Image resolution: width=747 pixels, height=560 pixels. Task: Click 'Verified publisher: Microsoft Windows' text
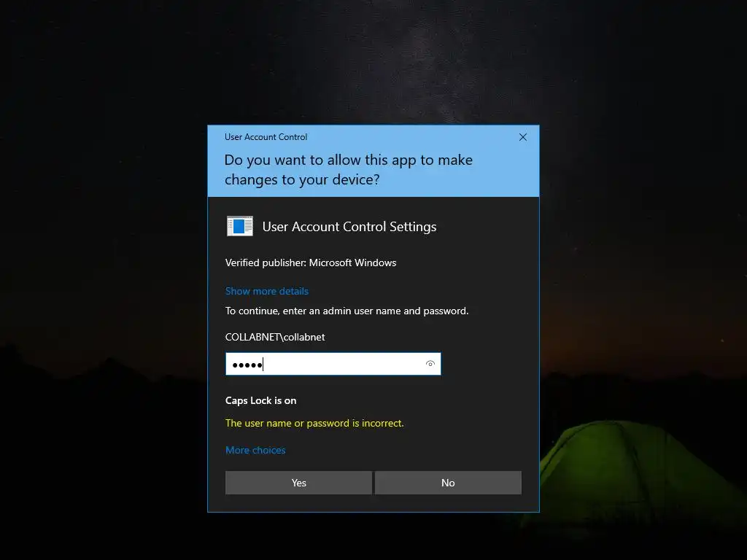pos(311,262)
